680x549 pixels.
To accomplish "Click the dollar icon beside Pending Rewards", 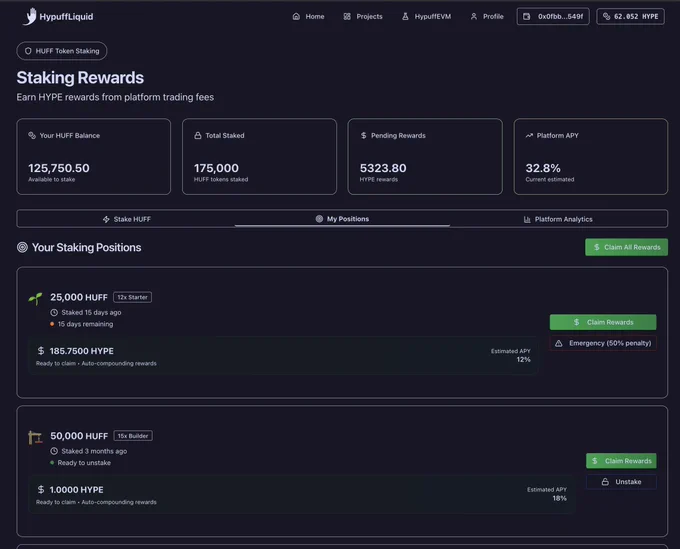I will (x=363, y=135).
